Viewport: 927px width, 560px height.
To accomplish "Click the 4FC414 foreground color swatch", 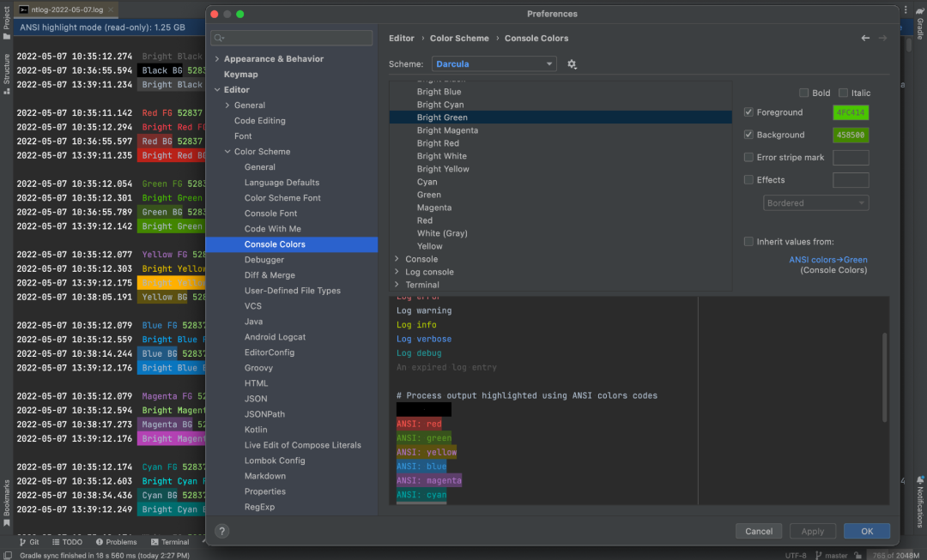I will click(x=851, y=111).
